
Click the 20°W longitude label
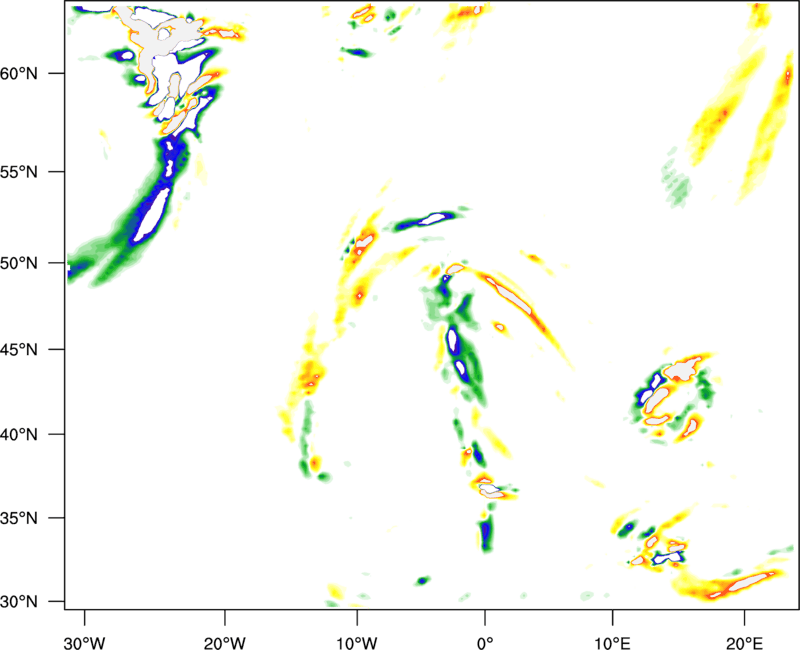[225, 643]
